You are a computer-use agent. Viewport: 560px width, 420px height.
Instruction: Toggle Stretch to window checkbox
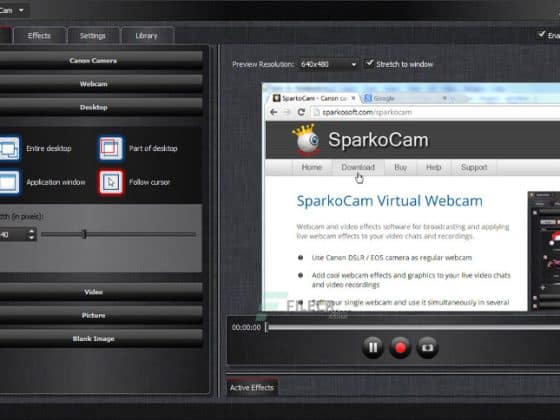[369, 64]
